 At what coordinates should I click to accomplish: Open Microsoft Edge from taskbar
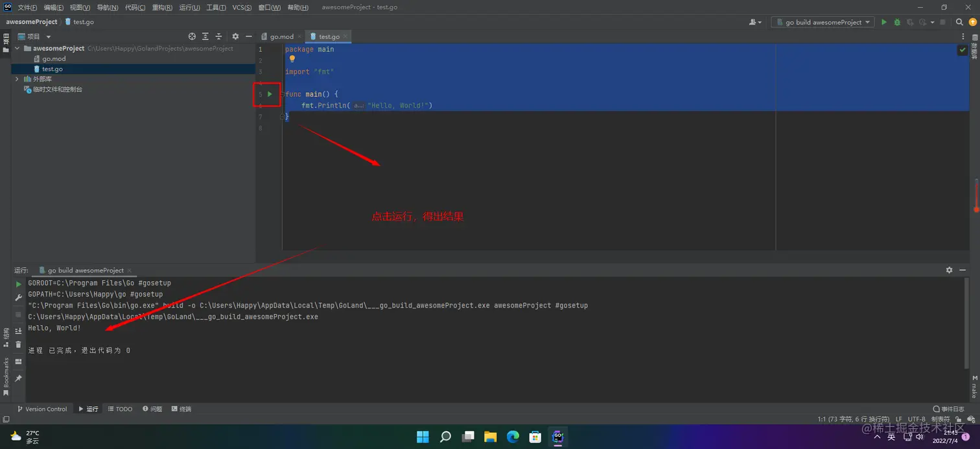pos(513,437)
